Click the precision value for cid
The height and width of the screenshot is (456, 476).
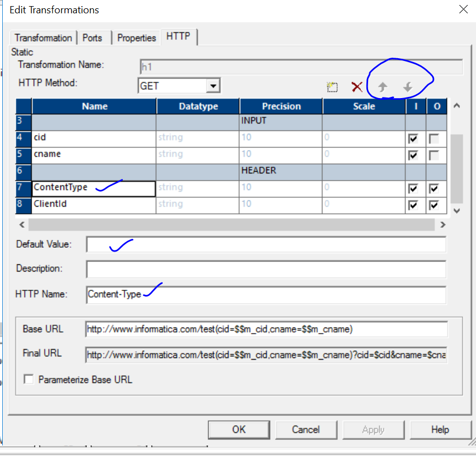[x=281, y=139]
